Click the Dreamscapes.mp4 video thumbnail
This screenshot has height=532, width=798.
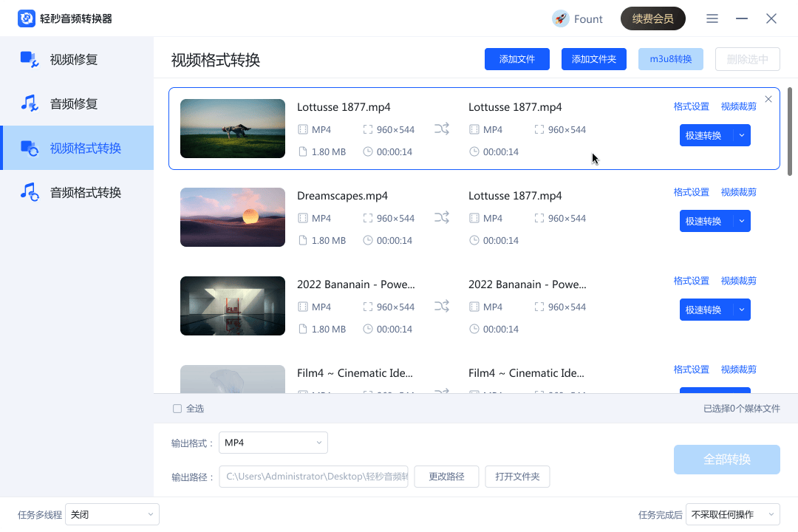[233, 217]
